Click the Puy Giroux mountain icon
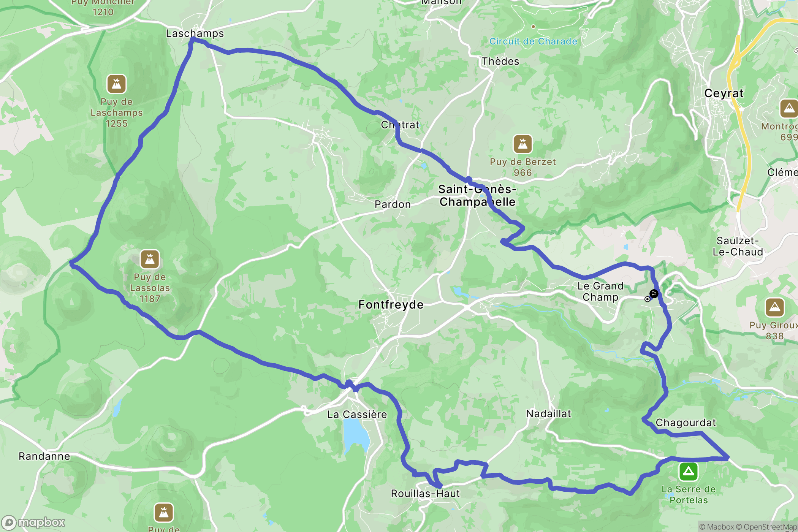This screenshot has width=798, height=532. 775,307
